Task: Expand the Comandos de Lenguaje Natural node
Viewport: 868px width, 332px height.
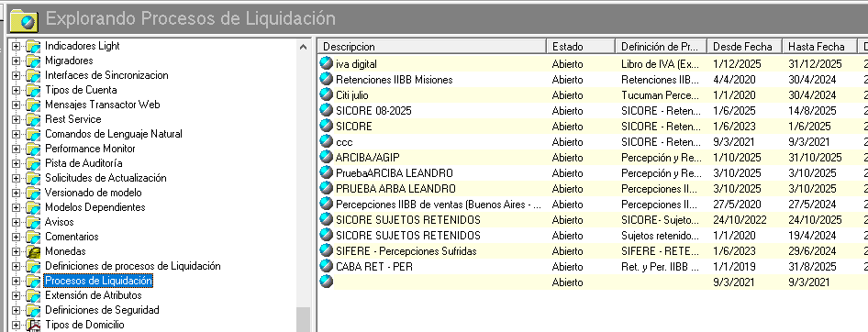Action: pyautogui.click(x=16, y=135)
